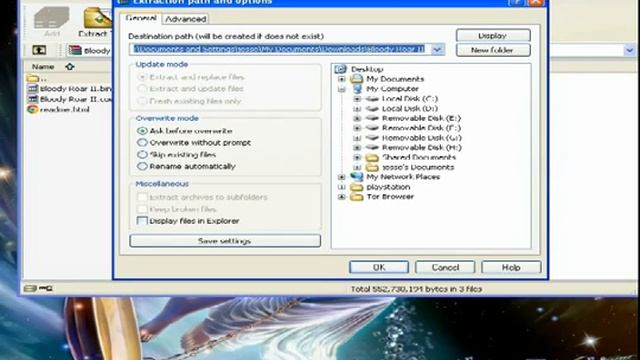Select Local Disk (C:) drive icon
This screenshot has width=640, height=360.
point(372,98)
